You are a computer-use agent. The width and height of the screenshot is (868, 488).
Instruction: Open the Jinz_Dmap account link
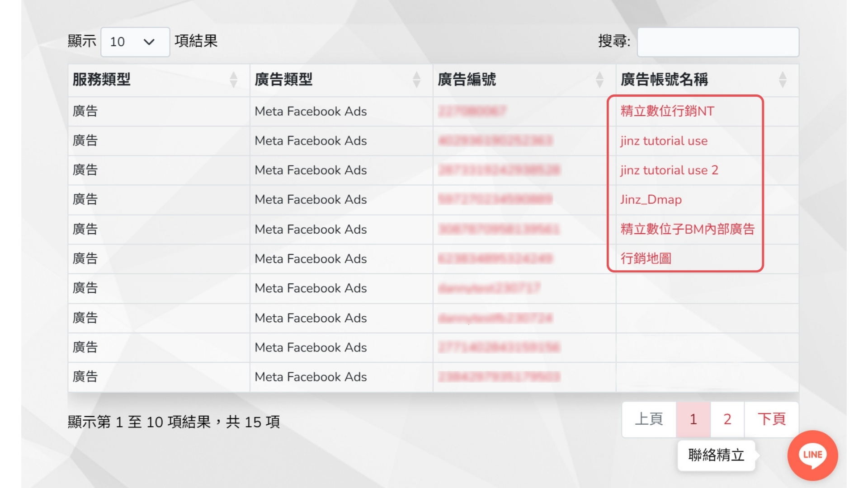click(x=651, y=200)
